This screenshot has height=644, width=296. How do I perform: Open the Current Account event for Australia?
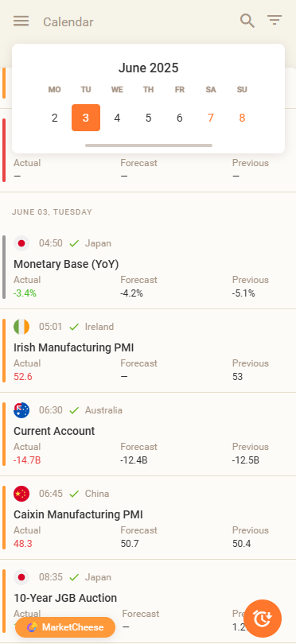(x=148, y=435)
